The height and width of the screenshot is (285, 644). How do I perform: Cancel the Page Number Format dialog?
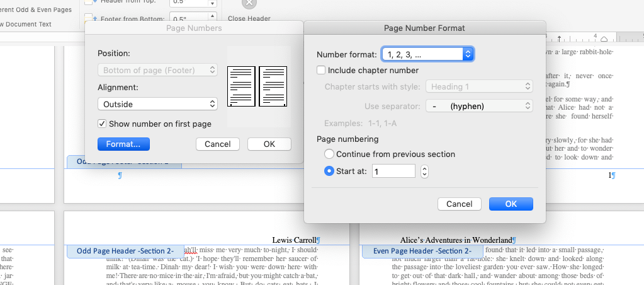[x=459, y=204]
